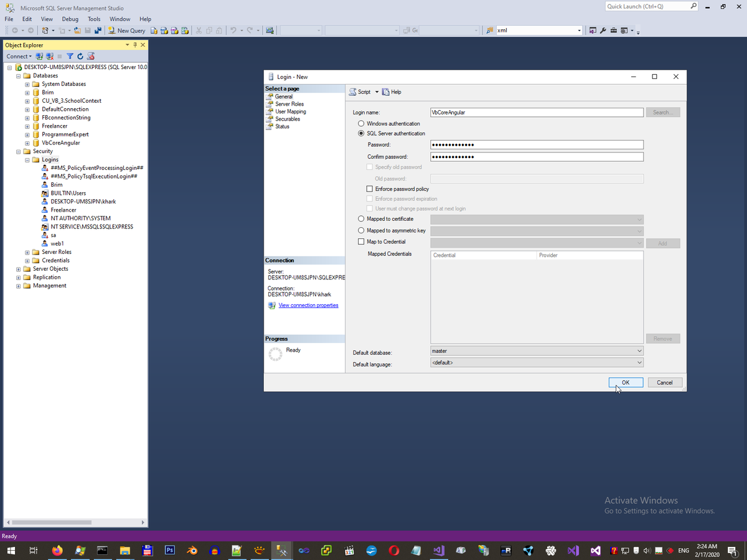Expand the System Databases node
747x560 pixels.
27,84
